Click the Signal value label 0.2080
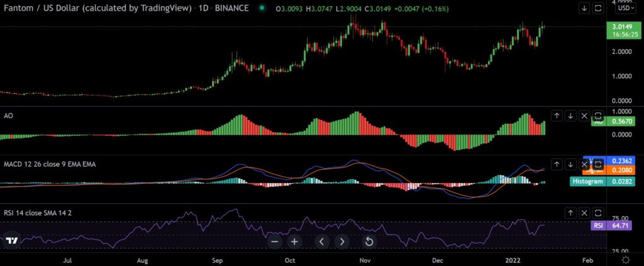 (x=621, y=170)
